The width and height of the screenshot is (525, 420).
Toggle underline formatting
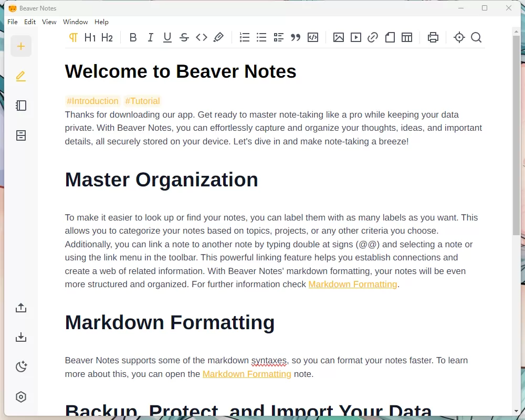coord(167,37)
